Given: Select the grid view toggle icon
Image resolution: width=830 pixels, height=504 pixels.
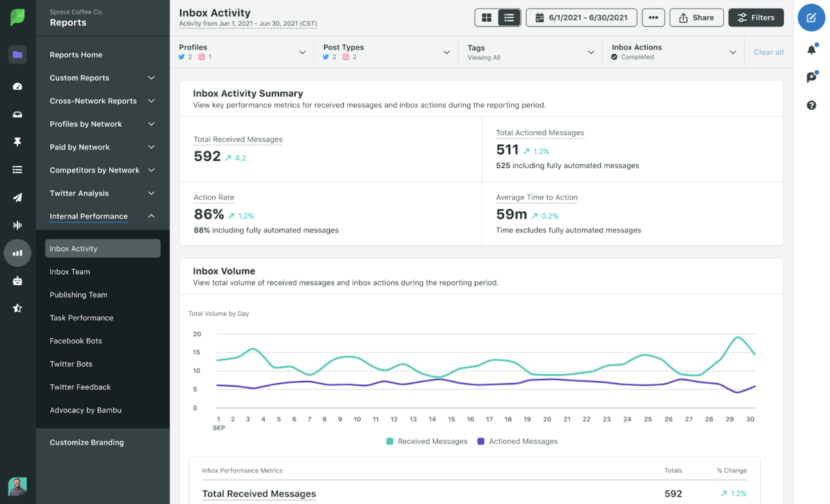Looking at the screenshot, I should coord(486,17).
